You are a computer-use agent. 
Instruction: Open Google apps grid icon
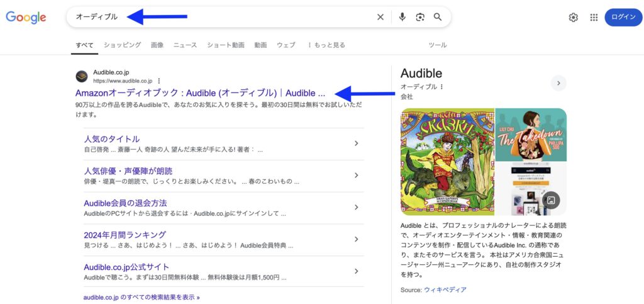[x=594, y=17]
